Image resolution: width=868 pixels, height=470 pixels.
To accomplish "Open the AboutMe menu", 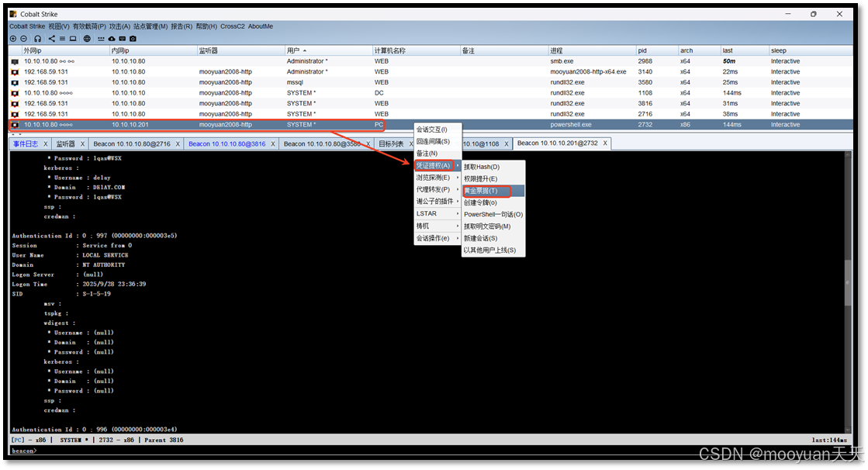I will (260, 26).
